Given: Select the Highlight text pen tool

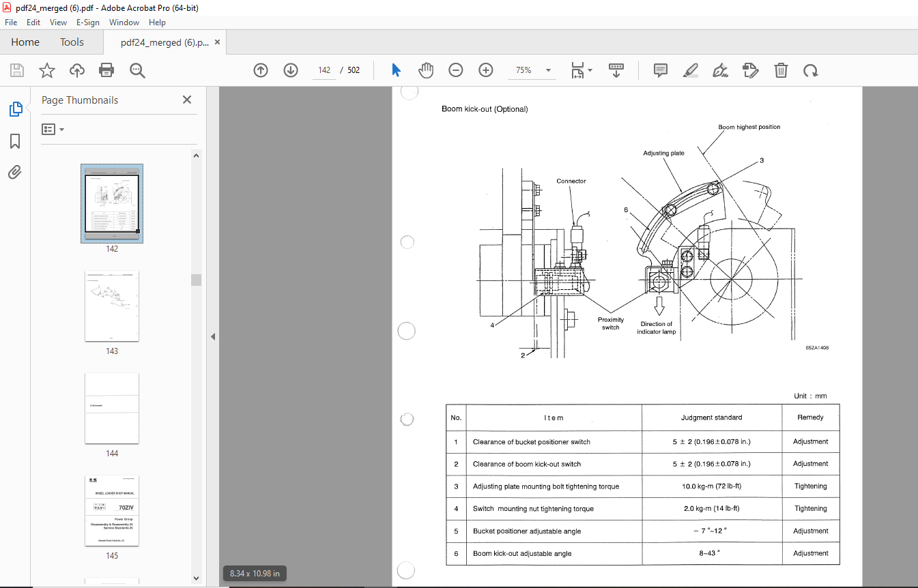Looking at the screenshot, I should coord(691,70).
